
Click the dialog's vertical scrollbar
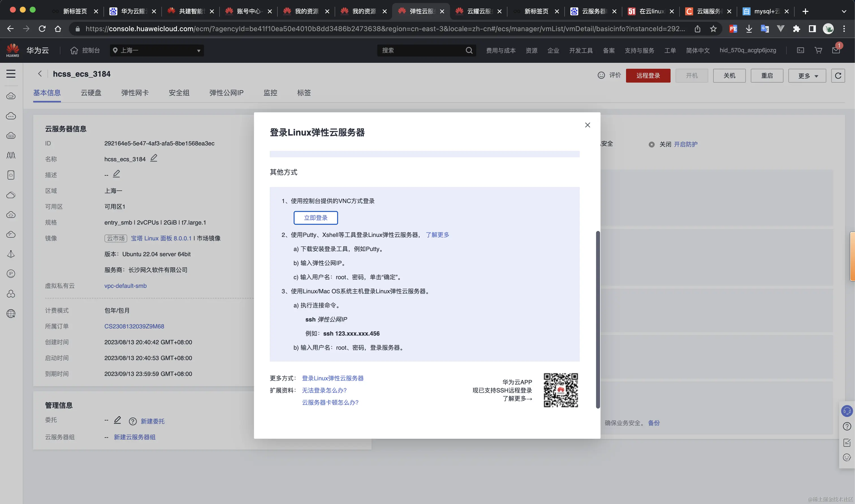(x=598, y=319)
